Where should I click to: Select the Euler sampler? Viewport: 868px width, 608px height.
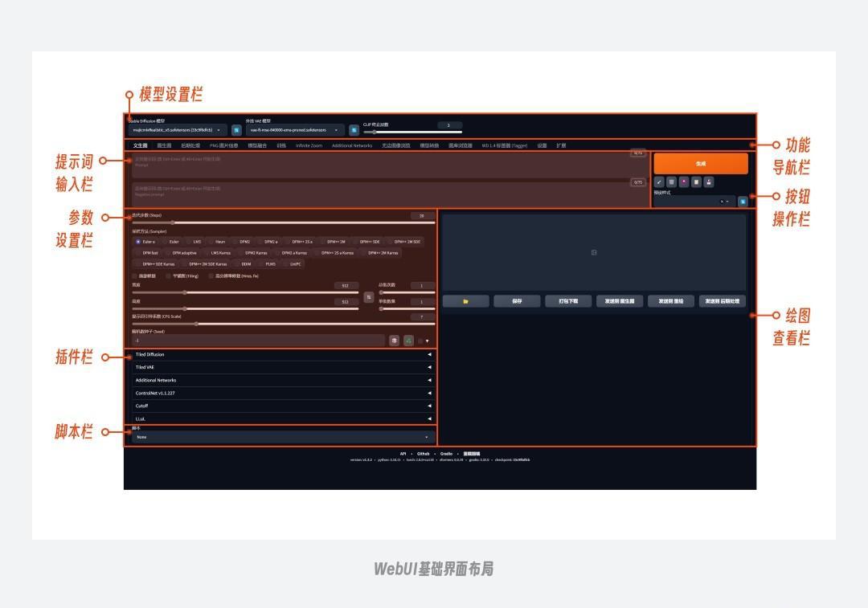tap(171, 242)
